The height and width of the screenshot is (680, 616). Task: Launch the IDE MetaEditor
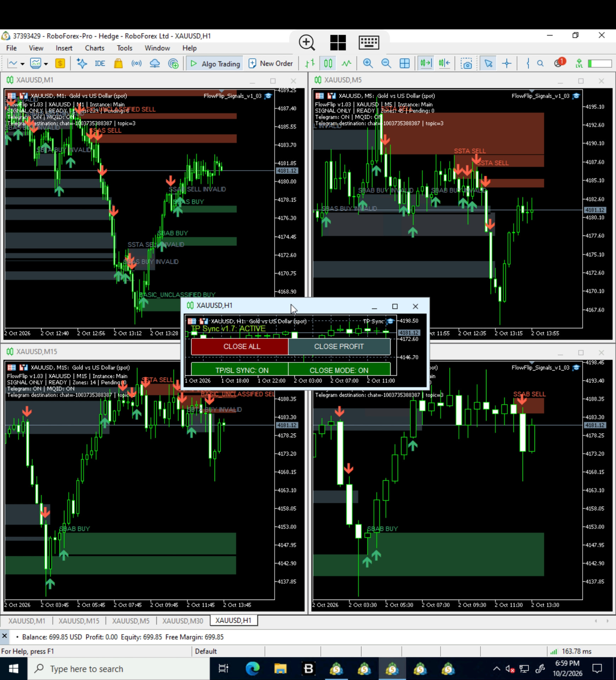(x=100, y=63)
